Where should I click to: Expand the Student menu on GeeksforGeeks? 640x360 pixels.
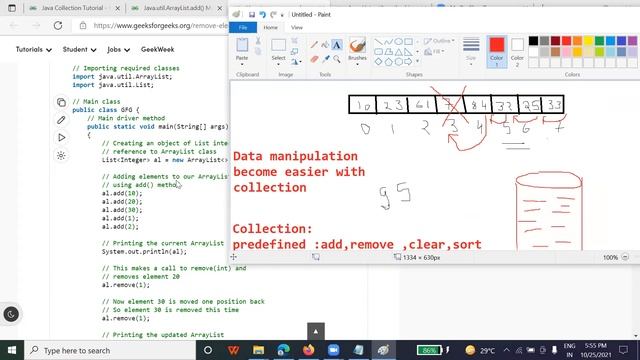[x=79, y=49]
